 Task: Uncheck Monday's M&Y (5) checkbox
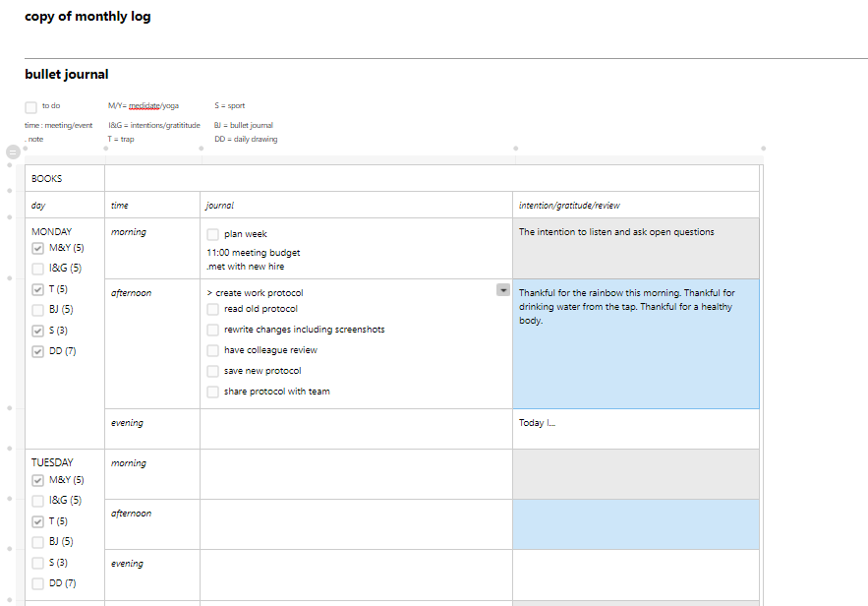38,248
